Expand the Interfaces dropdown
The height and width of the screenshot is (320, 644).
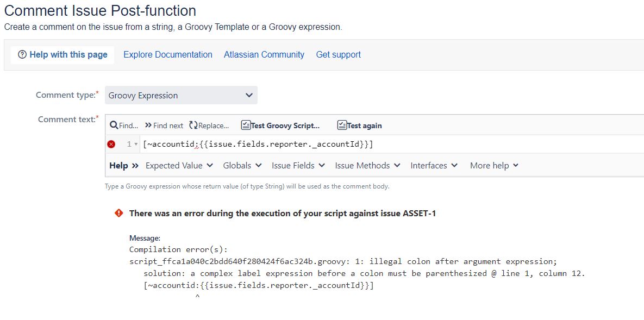434,165
